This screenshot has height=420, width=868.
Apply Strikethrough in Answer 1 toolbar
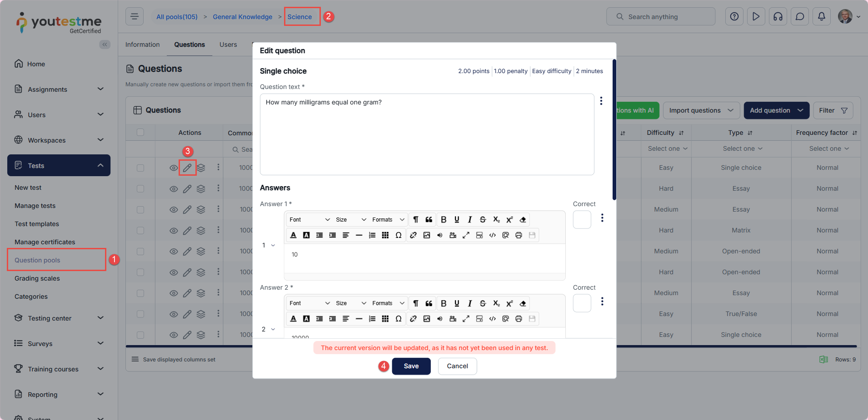pos(483,220)
